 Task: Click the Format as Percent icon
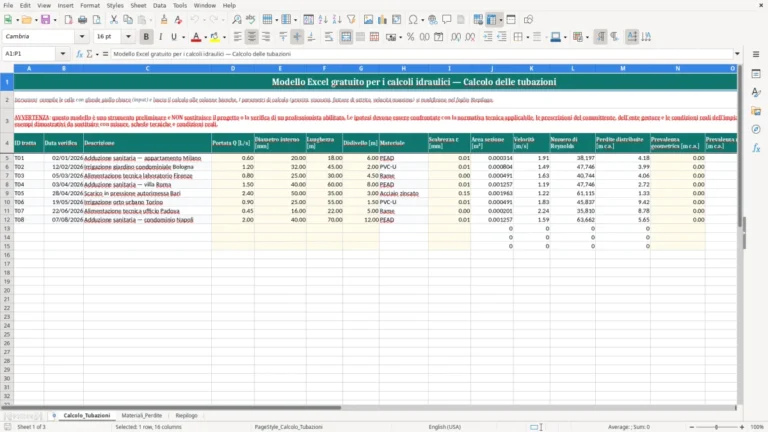click(x=410, y=37)
